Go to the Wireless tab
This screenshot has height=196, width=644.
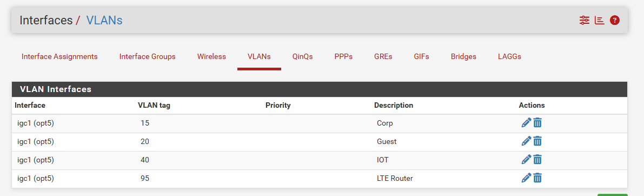point(211,57)
